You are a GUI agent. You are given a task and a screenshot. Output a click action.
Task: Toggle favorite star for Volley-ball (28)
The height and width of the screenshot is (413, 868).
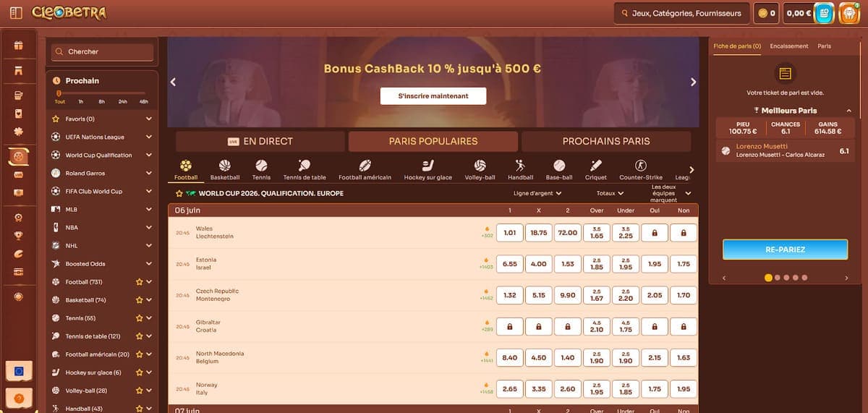pos(139,391)
